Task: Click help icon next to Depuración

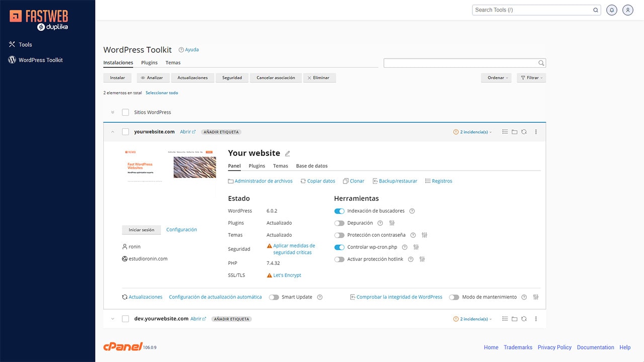Action: pos(380,223)
